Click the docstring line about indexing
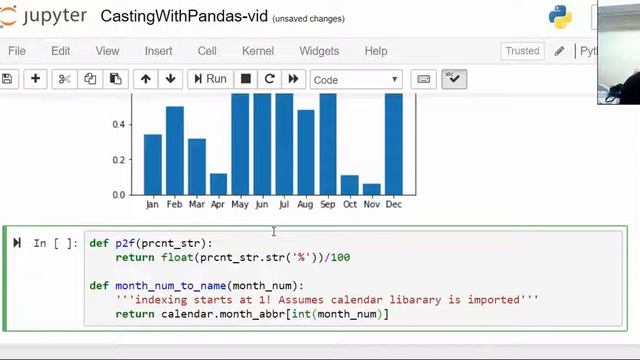Screen dimensions: 640x360 [x=327, y=300]
